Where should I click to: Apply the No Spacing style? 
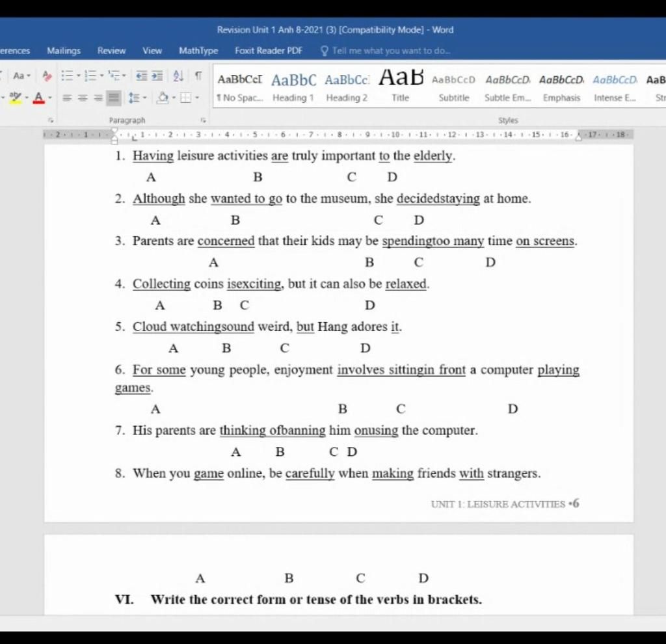coord(240,88)
